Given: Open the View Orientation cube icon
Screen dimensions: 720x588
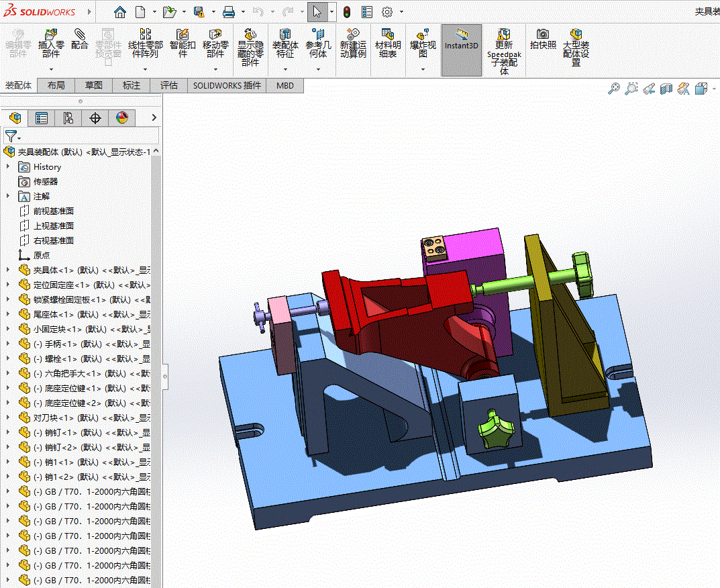Looking at the screenshot, I should (701, 88).
